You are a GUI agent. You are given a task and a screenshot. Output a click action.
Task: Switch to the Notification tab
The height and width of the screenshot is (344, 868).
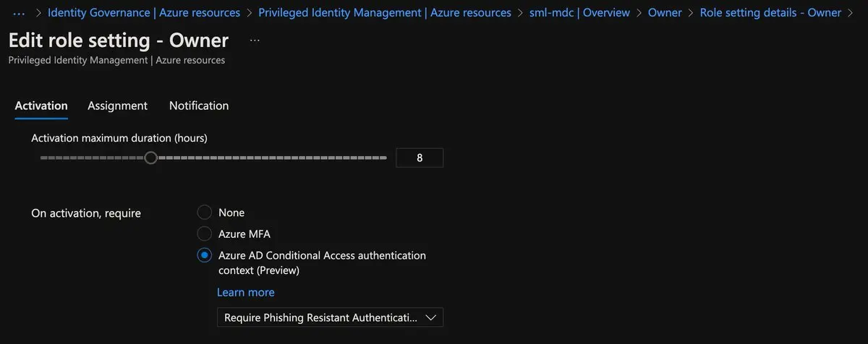tap(199, 106)
